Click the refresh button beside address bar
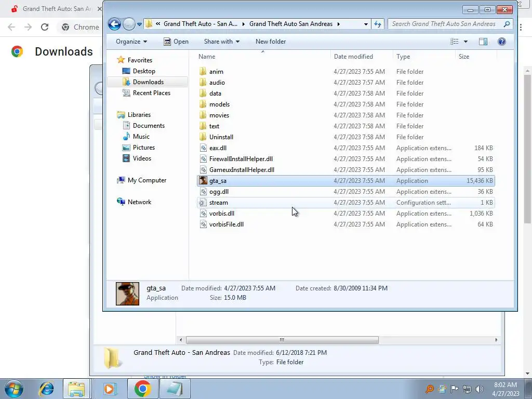Viewport: 532px width, 399px height. click(378, 24)
